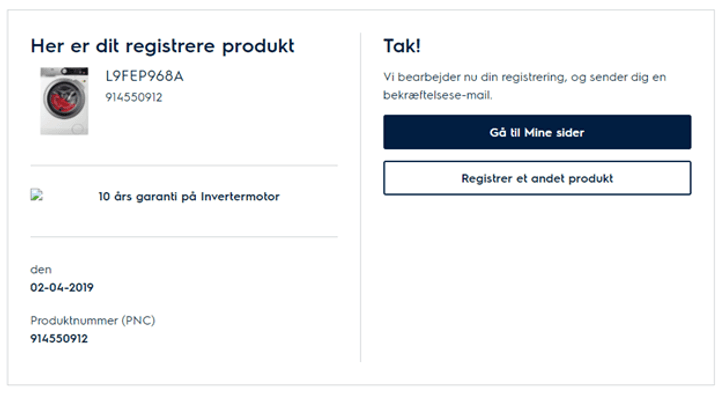
Task: Click the Produktnummer (PNC) label
Action: (93, 320)
